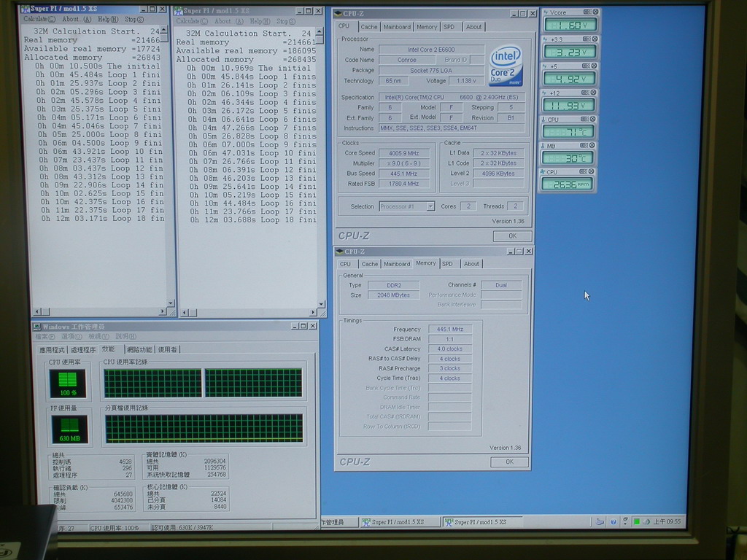Switch to Cache tab in upper CPU-Z
This screenshot has height=560, width=747.
point(368,27)
